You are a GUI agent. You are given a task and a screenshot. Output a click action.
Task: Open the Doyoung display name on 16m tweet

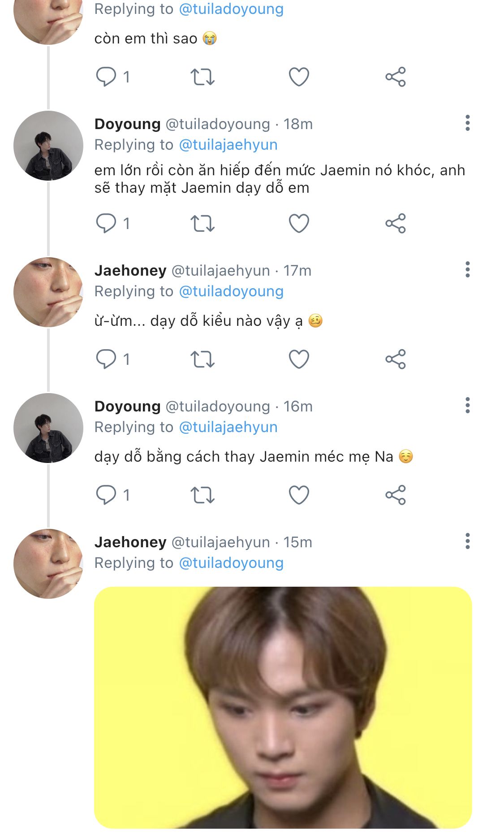point(127,406)
